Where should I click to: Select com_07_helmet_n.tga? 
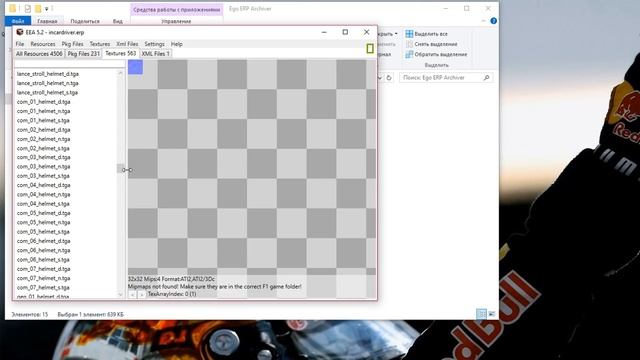click(44, 278)
